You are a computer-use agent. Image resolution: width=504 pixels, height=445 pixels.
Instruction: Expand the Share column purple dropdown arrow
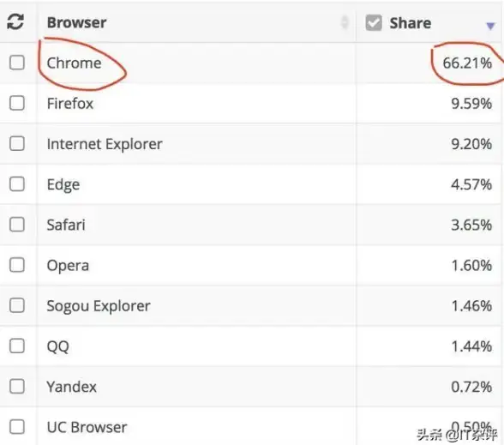pyautogui.click(x=490, y=26)
